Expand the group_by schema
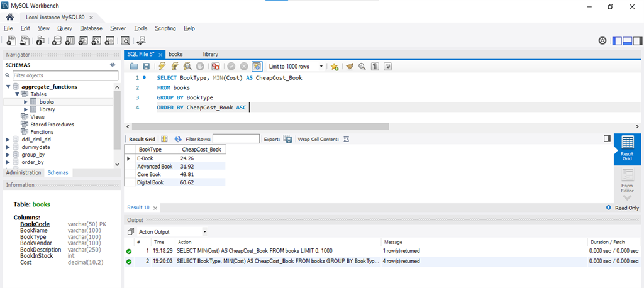 (x=8, y=155)
